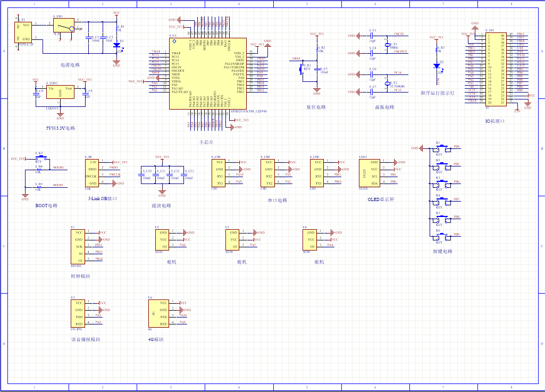Click the 语音播报模块 section label
Image resolution: width=545 pixels, height=392 pixels.
[86, 339]
